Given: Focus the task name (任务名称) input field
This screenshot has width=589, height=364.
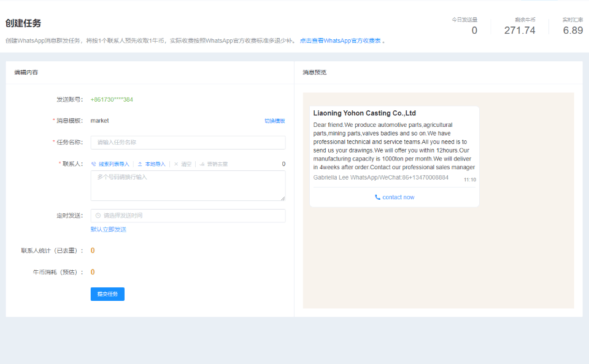Looking at the screenshot, I should 188,142.
